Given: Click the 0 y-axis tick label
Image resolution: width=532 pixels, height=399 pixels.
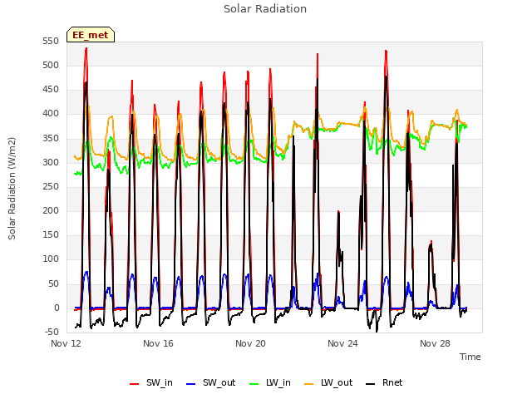Looking at the screenshot, I should point(57,308).
